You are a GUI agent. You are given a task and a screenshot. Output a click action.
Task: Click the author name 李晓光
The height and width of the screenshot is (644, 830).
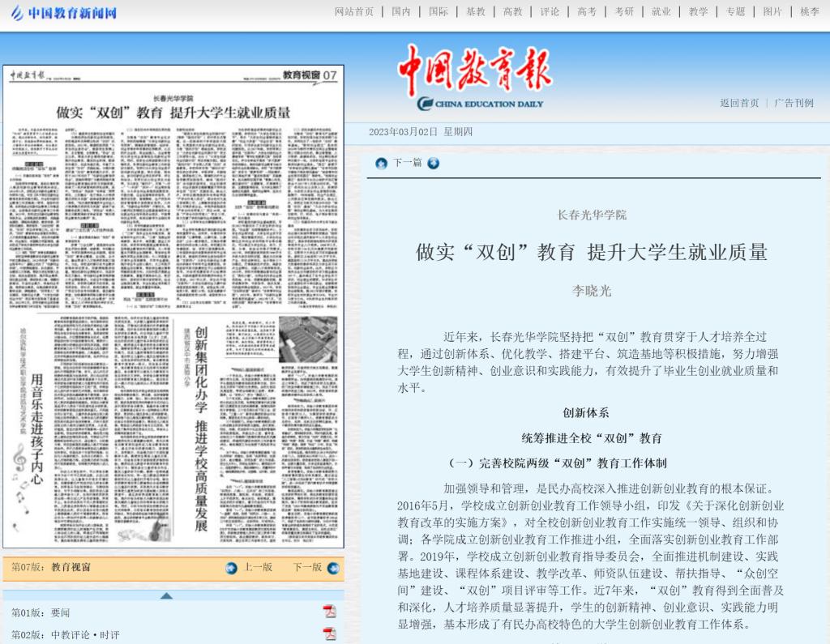(x=592, y=291)
